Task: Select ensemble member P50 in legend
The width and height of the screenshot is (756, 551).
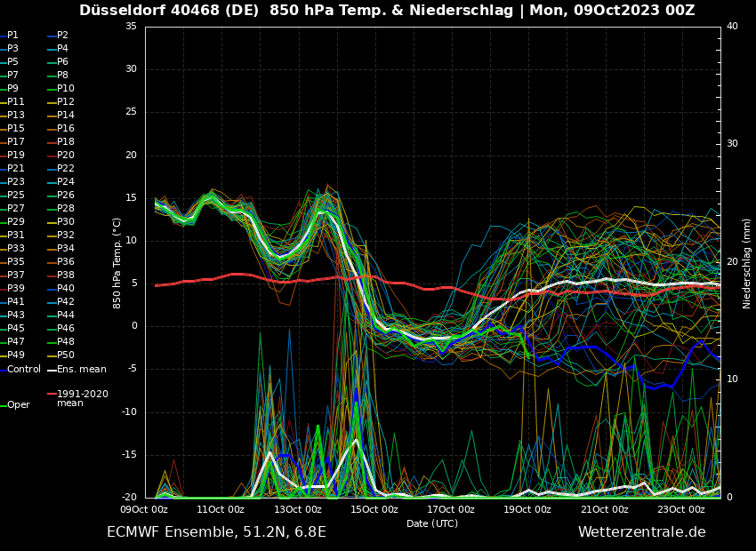Action: 66,355
